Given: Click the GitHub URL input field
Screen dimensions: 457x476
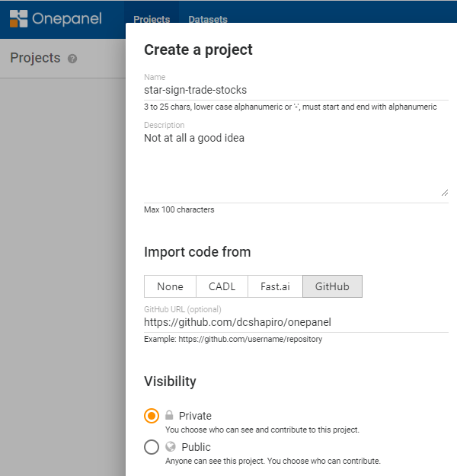Looking at the screenshot, I should click(x=296, y=322).
